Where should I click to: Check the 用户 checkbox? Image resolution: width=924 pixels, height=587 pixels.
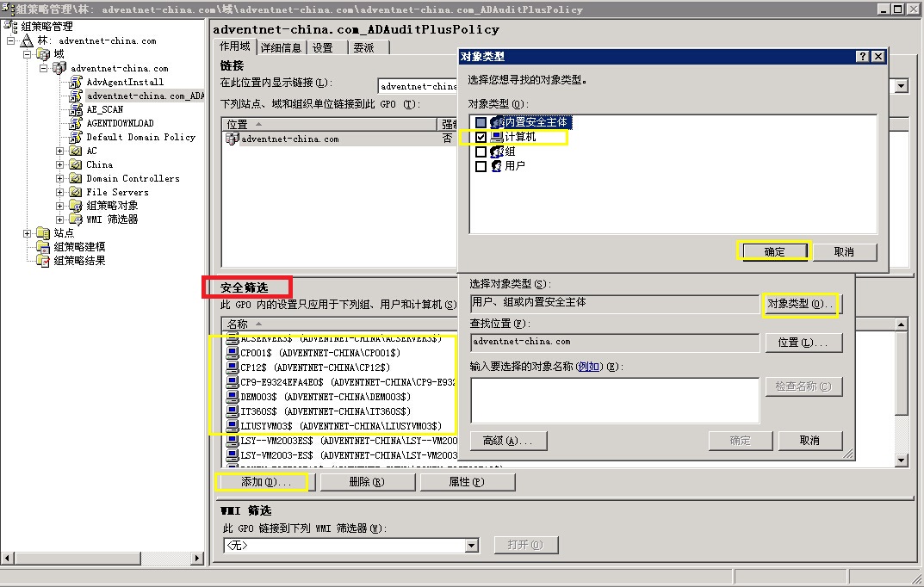[481, 167]
